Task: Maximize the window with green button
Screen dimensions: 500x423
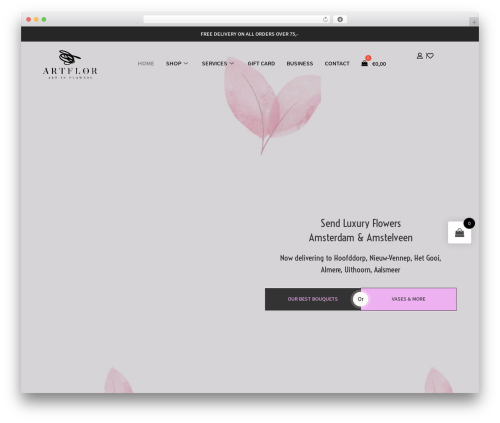Action: 44,19
